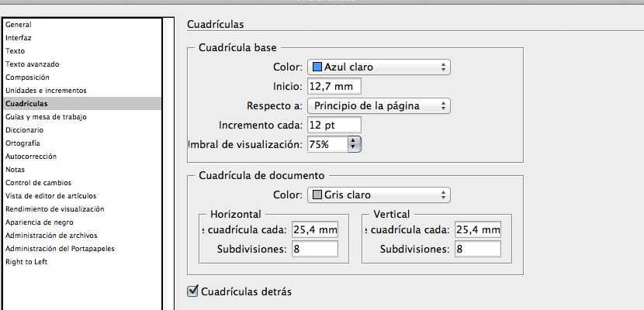Viewport: 644px width, 310px height.
Task: Click the Incremento cada field
Action: [x=334, y=125]
